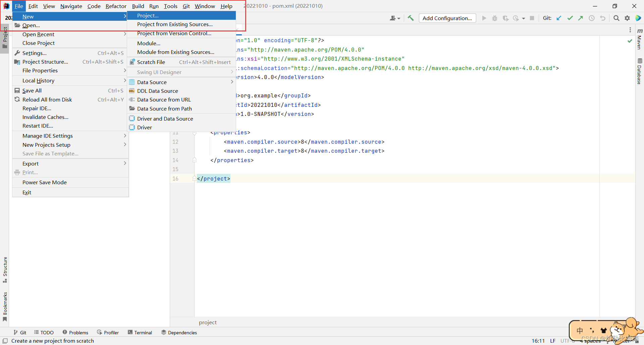Open the Profiler tool window tab
The width and height of the screenshot is (644, 345).
pos(108,332)
